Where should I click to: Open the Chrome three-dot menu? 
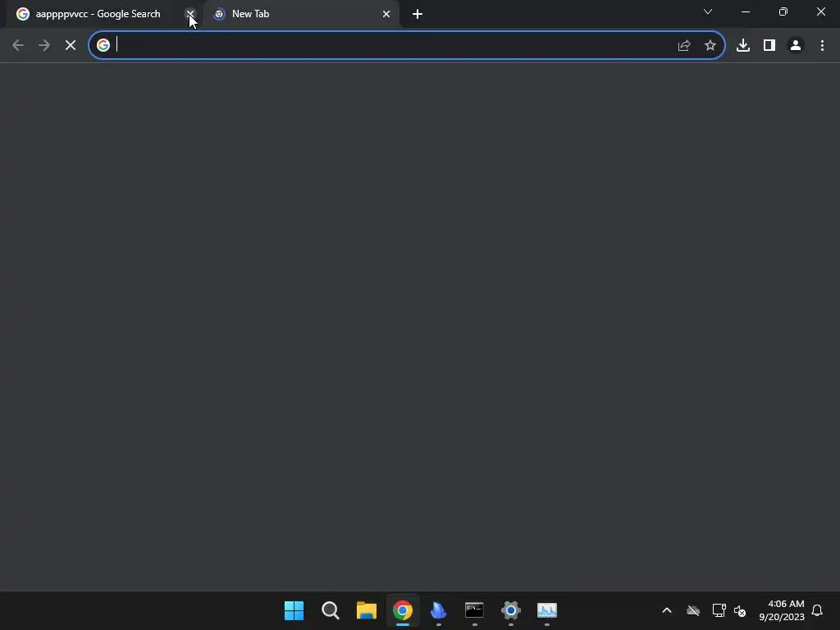click(822, 45)
